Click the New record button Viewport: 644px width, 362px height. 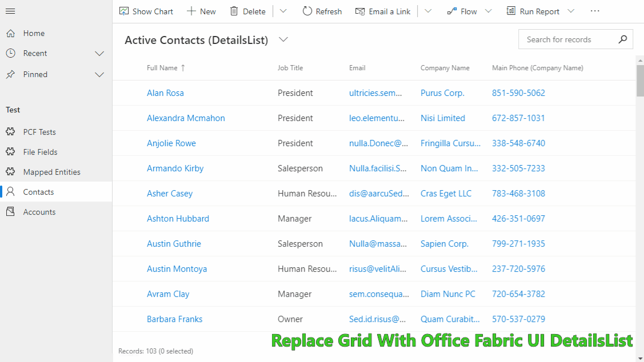(x=201, y=11)
